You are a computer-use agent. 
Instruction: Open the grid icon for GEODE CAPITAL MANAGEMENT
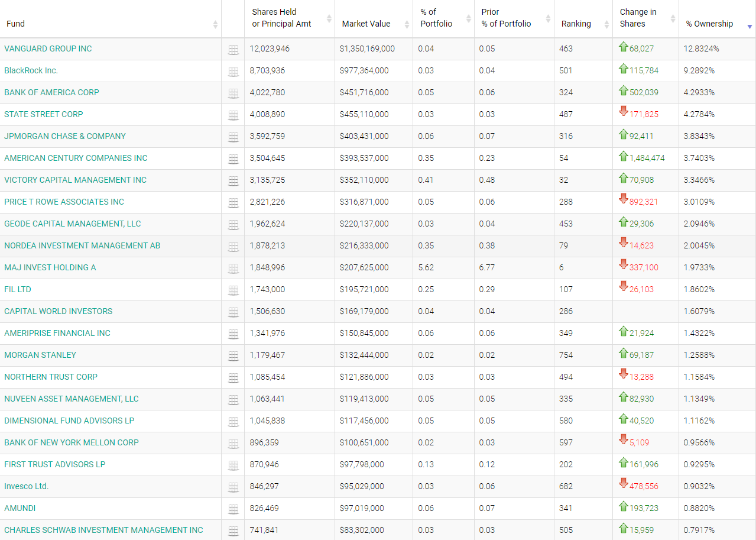[x=233, y=225]
